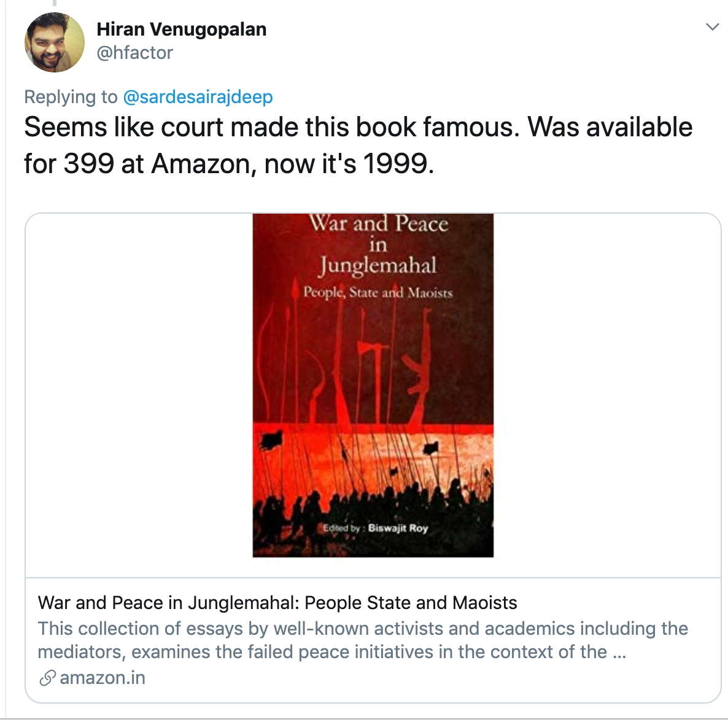Click the white area right of book cover
This screenshot has width=728, height=722.
point(607,395)
